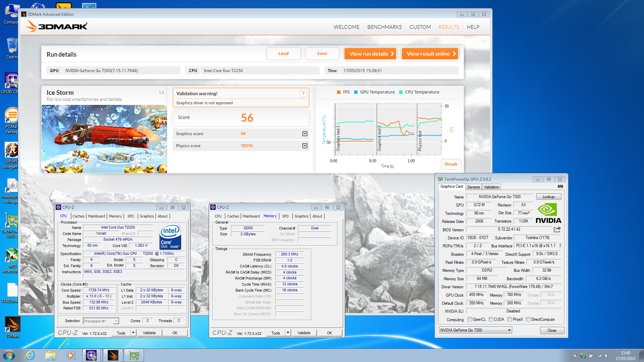
Task: Open Mainboard tab in left CPU-Z window
Action: (97, 216)
